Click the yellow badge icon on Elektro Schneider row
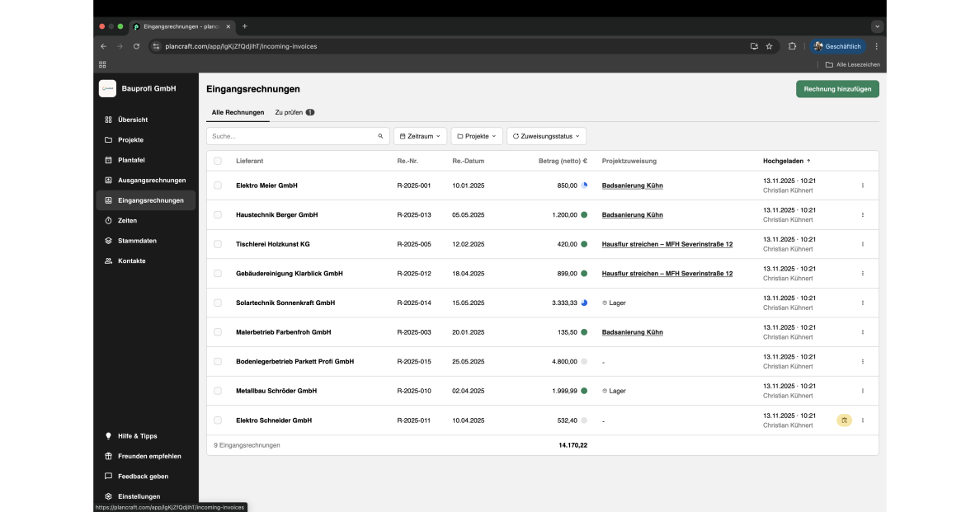The image size is (980, 512). tap(844, 420)
